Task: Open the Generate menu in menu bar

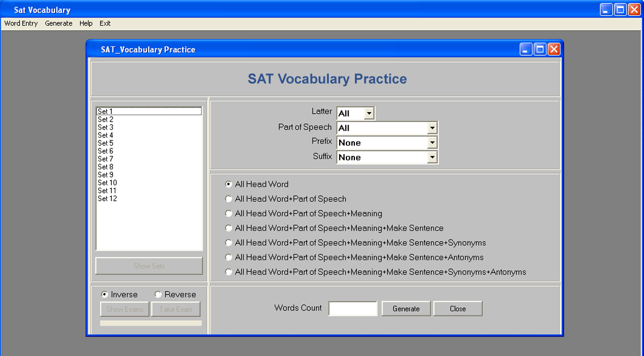Action: (x=58, y=23)
